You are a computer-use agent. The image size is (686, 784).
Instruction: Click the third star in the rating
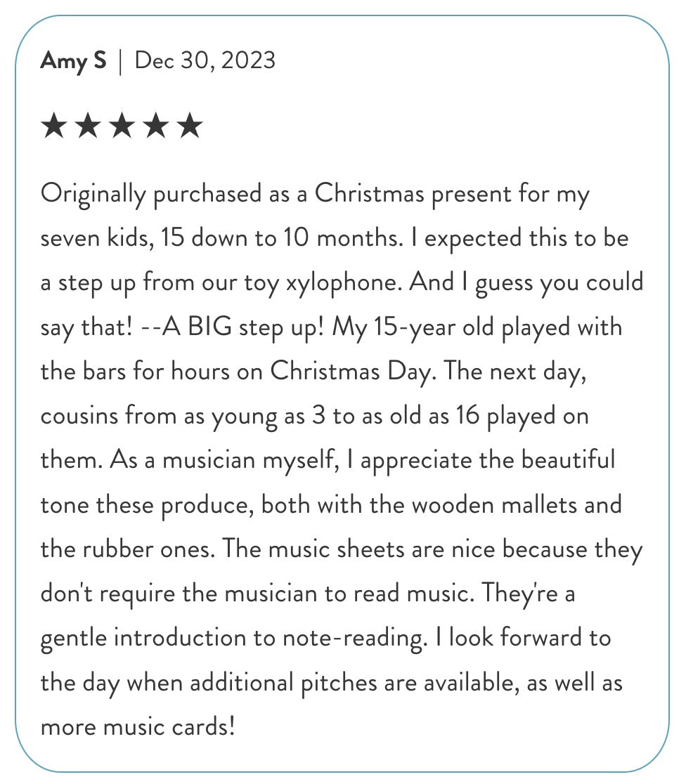point(122,127)
